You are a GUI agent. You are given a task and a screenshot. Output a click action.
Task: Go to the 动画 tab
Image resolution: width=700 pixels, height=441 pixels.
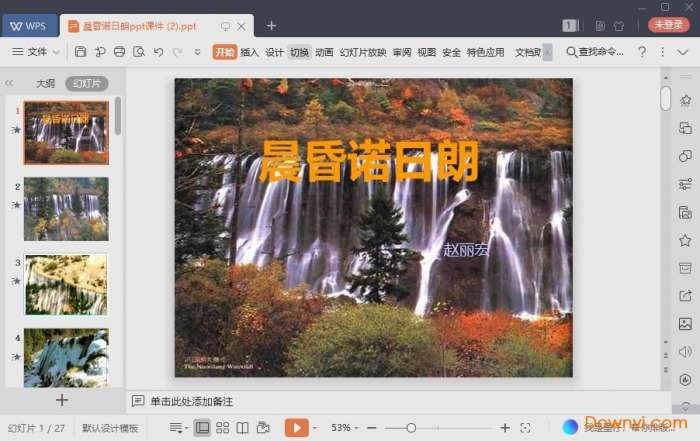click(x=324, y=52)
